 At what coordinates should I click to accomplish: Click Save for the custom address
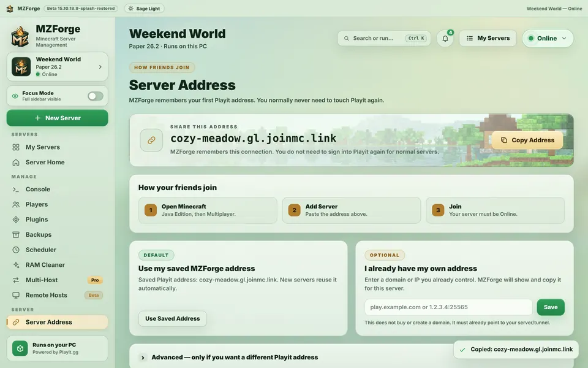click(551, 307)
